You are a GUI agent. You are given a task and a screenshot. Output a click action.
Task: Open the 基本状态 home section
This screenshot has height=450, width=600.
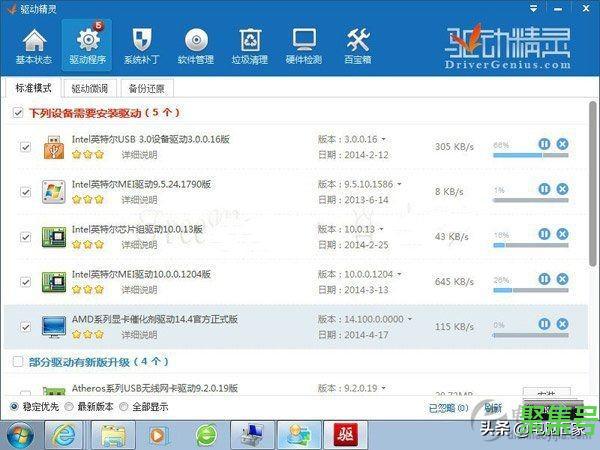tap(34, 47)
